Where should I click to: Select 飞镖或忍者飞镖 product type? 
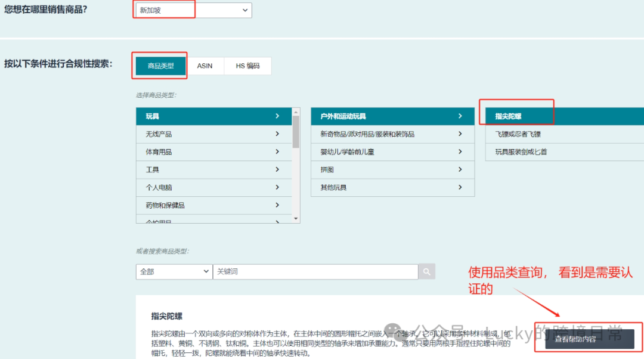pos(565,134)
